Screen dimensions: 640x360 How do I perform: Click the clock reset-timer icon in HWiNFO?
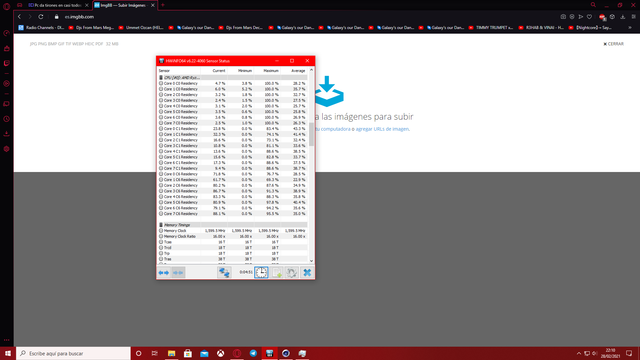pyautogui.click(x=261, y=273)
